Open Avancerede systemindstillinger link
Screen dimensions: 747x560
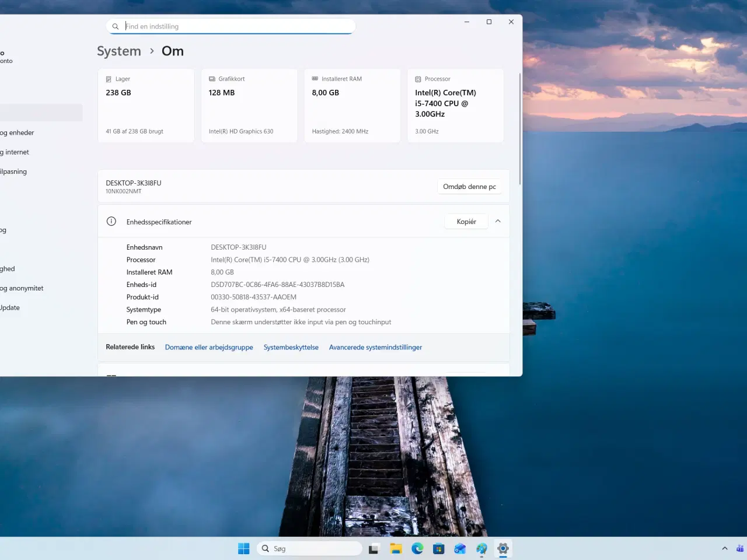tap(375, 347)
